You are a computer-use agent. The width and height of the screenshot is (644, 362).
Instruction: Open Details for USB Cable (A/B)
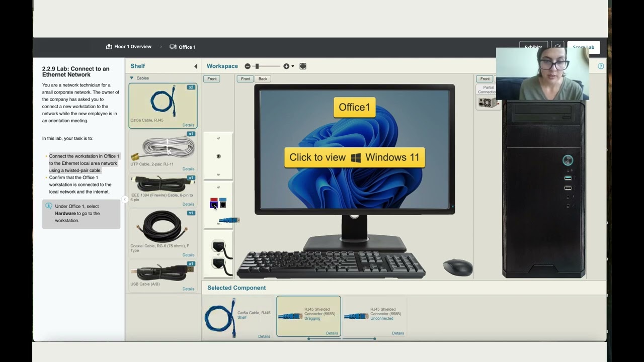188,289
